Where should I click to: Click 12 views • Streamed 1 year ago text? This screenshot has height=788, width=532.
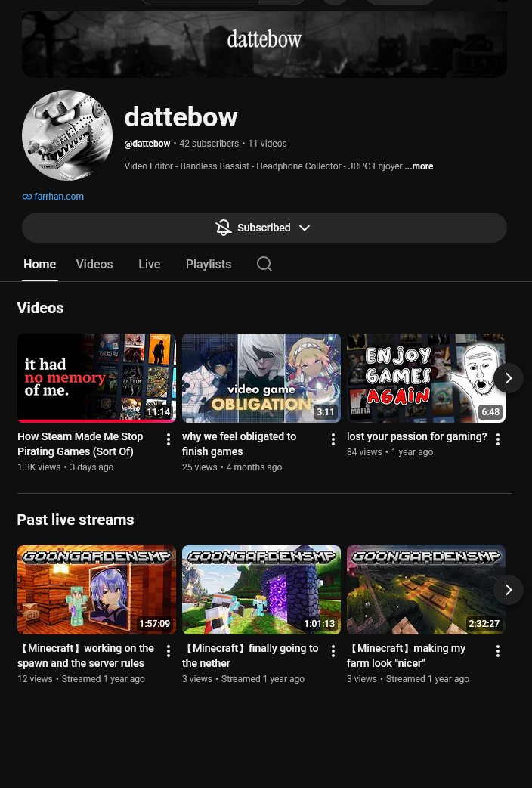point(81,679)
